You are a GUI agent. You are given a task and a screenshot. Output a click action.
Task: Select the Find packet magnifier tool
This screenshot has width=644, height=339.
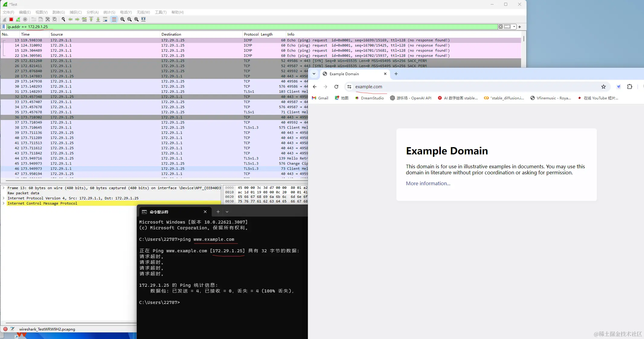coord(63,19)
